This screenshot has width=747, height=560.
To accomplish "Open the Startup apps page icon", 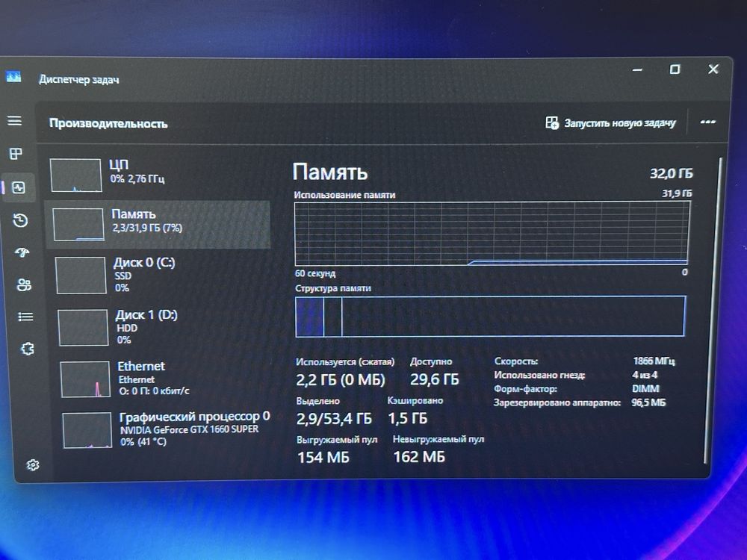I will click(22, 252).
